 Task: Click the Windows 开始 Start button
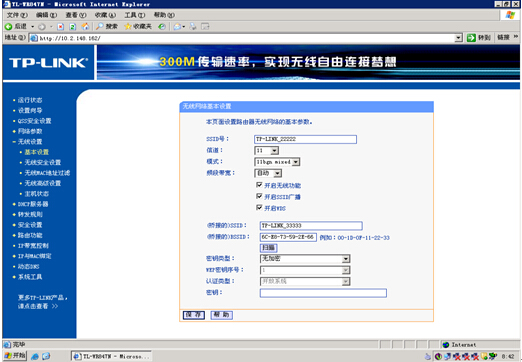tap(15, 356)
